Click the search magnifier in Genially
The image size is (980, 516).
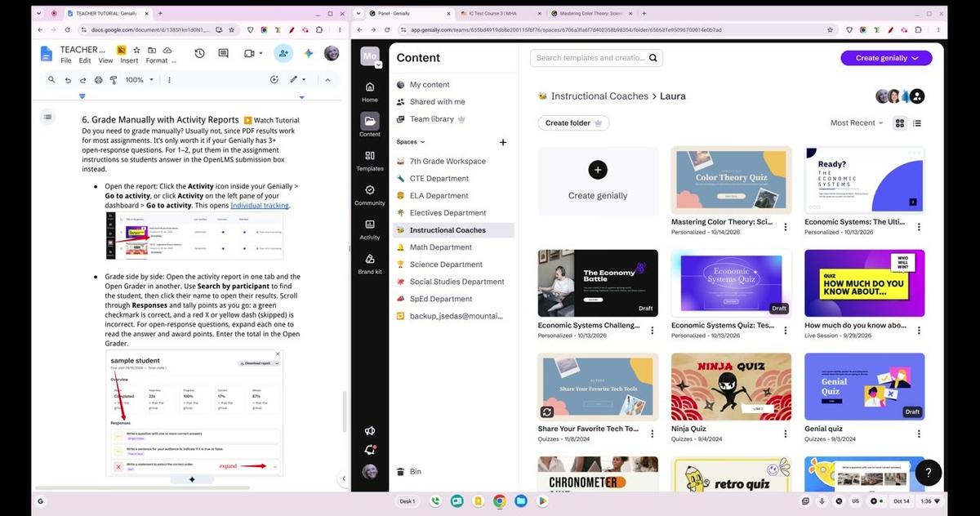click(653, 58)
